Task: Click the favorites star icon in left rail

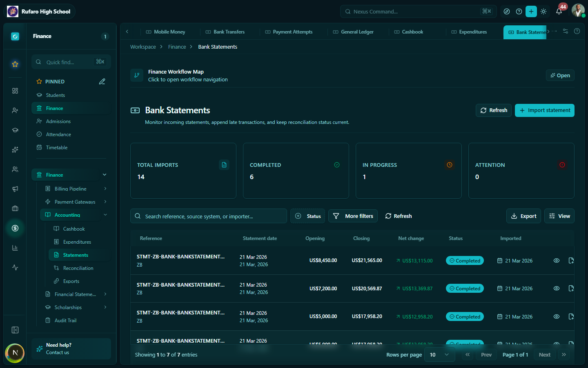Action: [15, 64]
